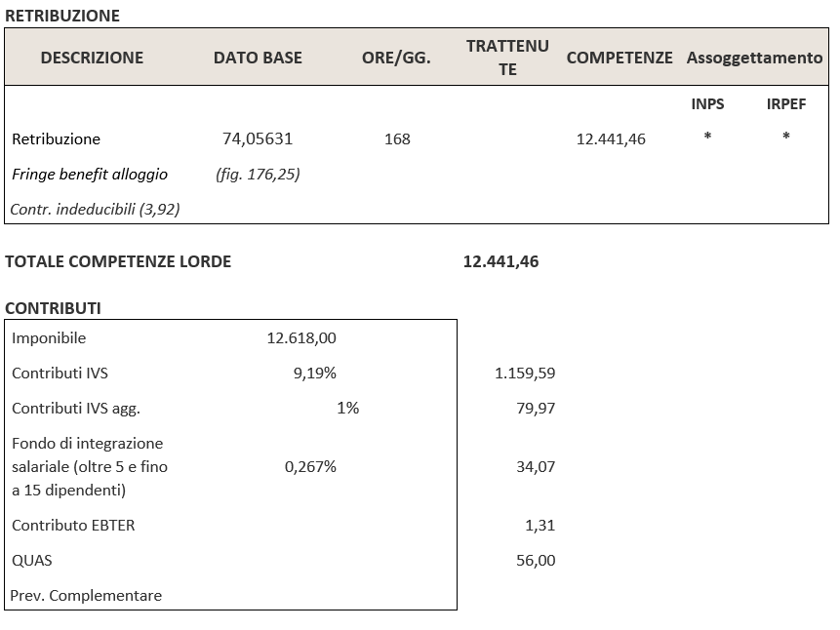Viewport: 840px width, 630px height.
Task: Click the COMPETENZE column header
Action: pos(619,58)
